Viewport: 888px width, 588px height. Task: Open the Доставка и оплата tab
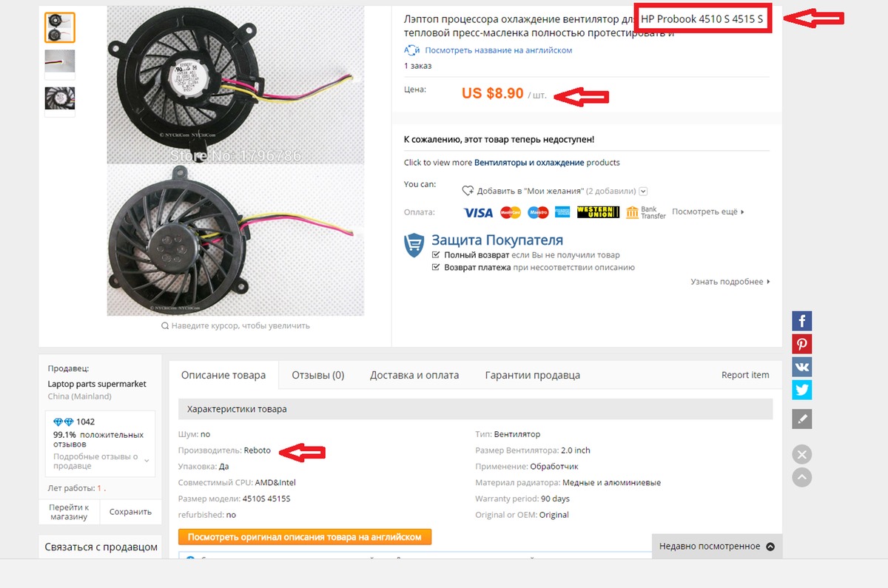click(x=414, y=375)
